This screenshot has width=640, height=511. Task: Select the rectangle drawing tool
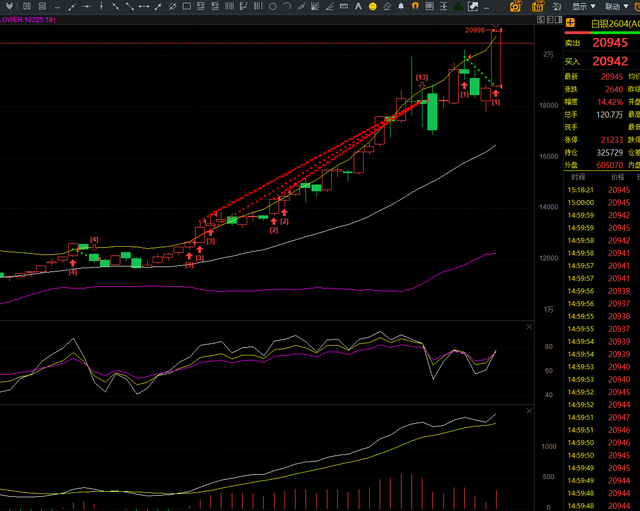click(187, 6)
